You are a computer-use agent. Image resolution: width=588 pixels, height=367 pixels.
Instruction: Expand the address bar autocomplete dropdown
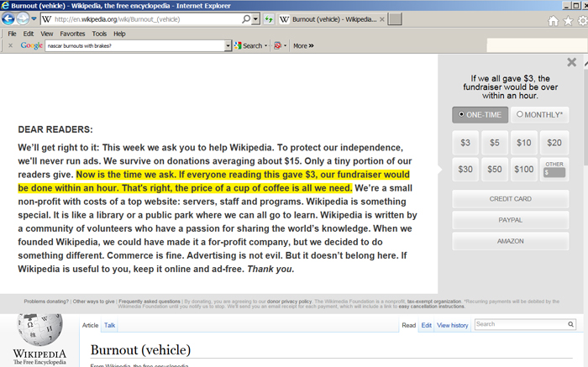click(x=255, y=19)
